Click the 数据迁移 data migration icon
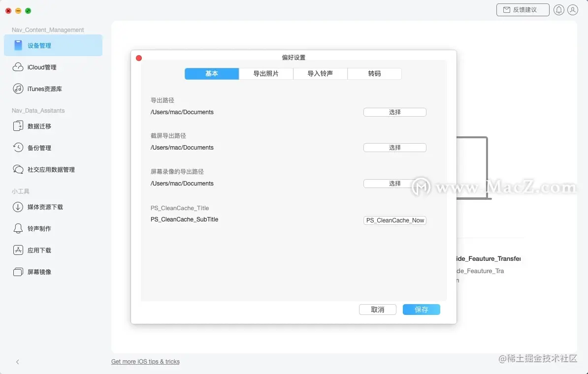The image size is (588, 374). click(18, 126)
